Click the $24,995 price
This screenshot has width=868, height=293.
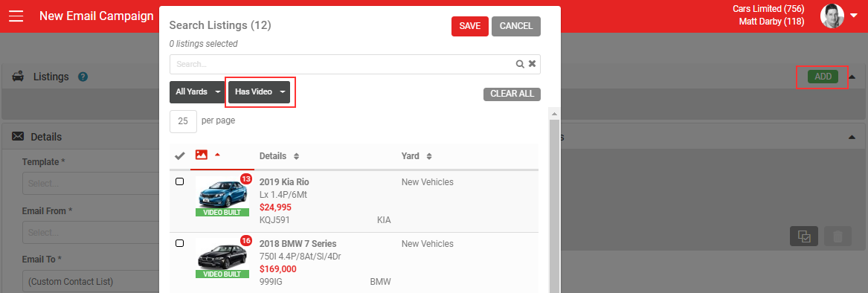coord(275,207)
